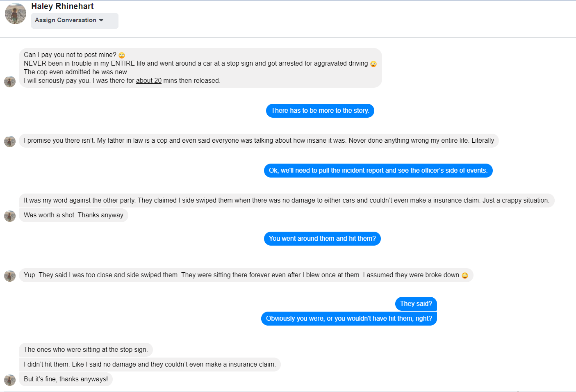576x392 pixels.
Task: Click avatar beside the "Yup. They said" message
Action: 10,276
